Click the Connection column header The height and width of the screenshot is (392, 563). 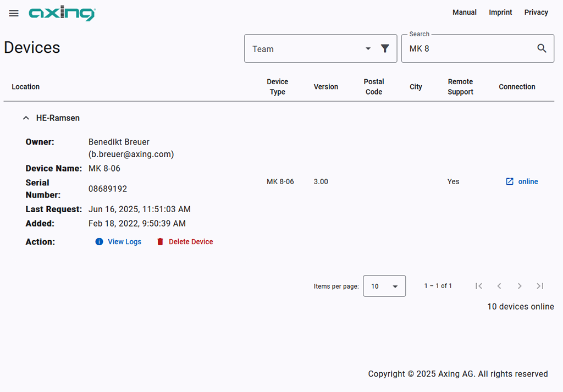(x=517, y=86)
